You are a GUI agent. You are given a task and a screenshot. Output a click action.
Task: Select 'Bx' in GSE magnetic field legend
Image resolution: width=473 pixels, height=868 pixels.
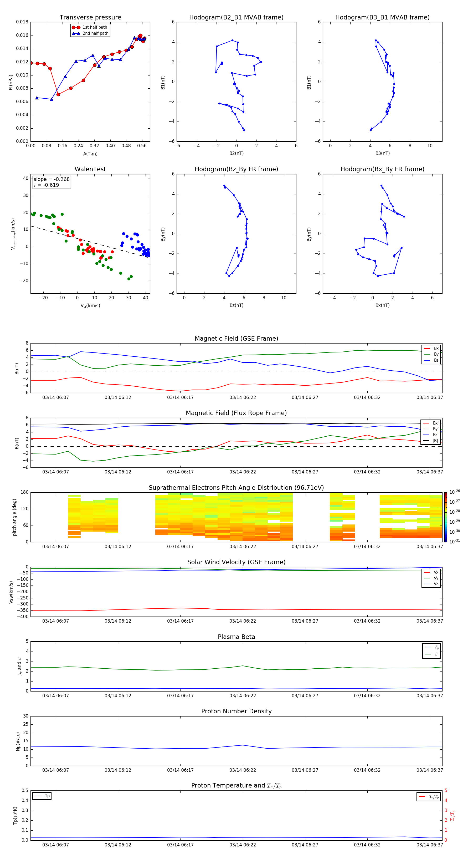click(x=431, y=349)
